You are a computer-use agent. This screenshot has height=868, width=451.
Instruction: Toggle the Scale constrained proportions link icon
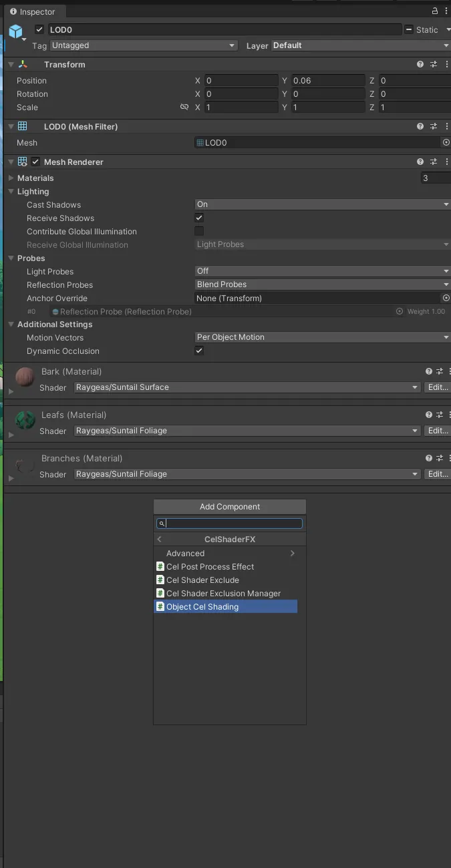coord(184,107)
